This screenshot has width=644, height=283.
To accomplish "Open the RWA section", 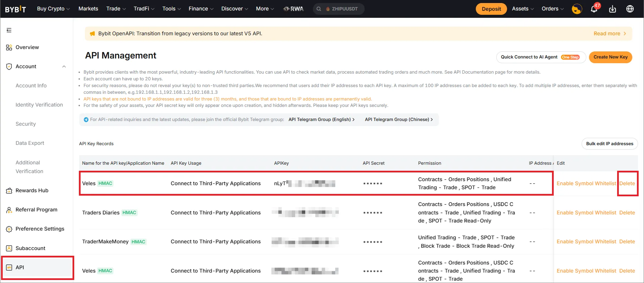I will 293,9.
